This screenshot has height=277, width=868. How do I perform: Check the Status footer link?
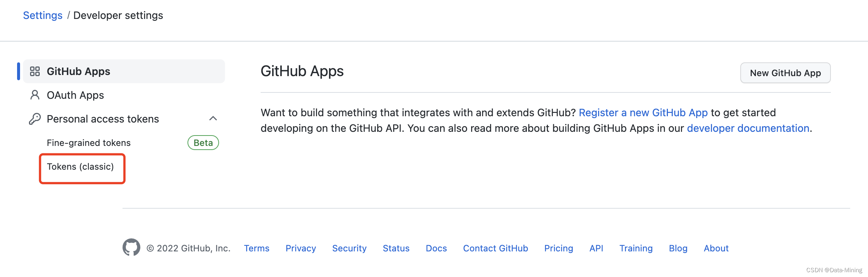[x=396, y=248]
